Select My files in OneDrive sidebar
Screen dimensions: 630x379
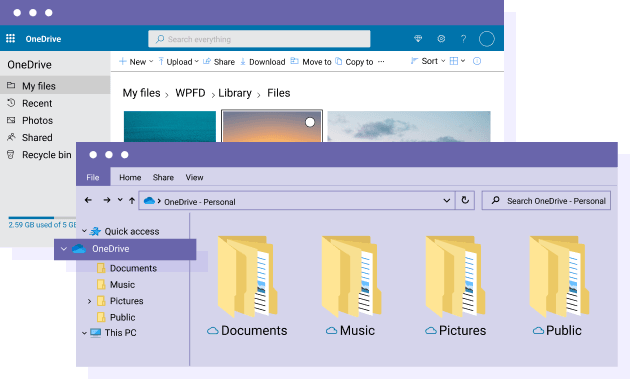click(x=55, y=86)
